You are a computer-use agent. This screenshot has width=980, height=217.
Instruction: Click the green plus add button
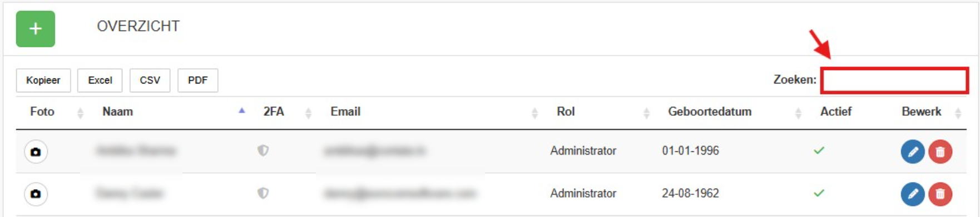pyautogui.click(x=36, y=29)
